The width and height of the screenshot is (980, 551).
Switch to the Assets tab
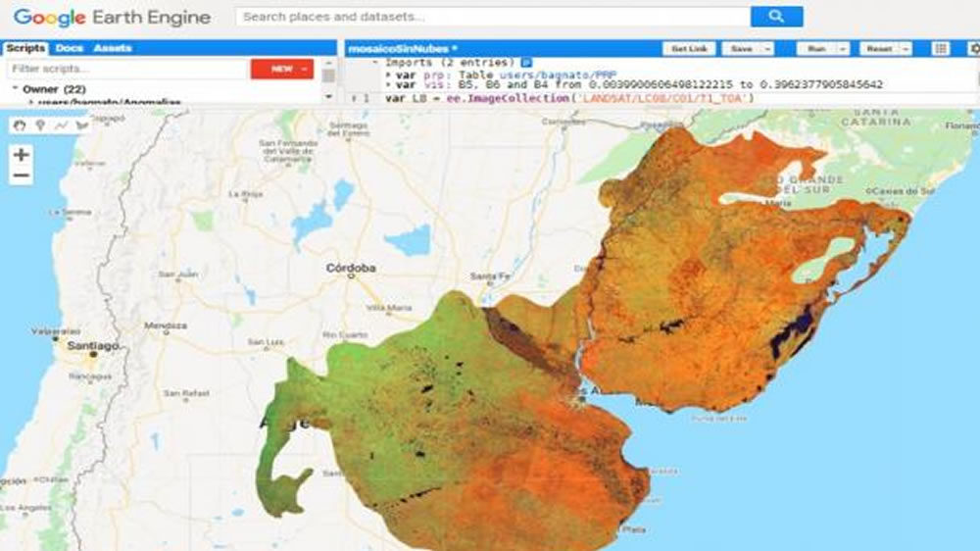[x=112, y=48]
